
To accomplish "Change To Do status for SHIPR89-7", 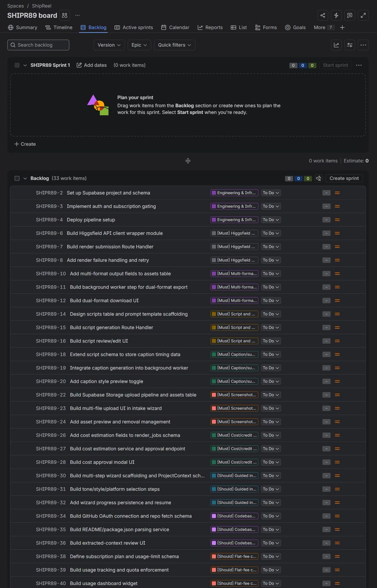I will click(271, 247).
